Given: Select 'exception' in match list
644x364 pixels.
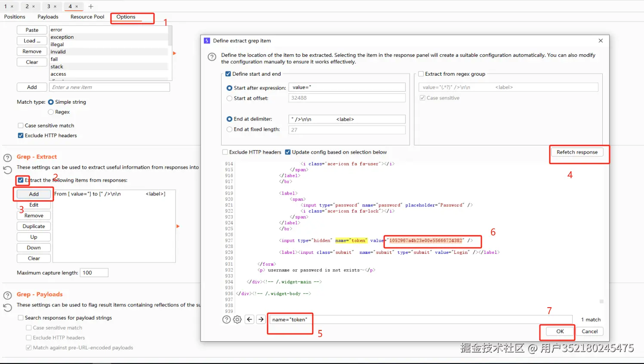Looking at the screenshot, I should coord(109,37).
